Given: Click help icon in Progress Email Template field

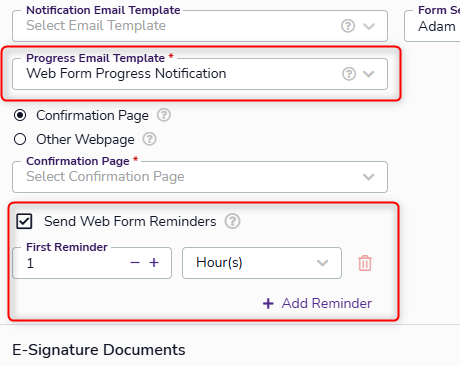Looking at the screenshot, I should (349, 74).
